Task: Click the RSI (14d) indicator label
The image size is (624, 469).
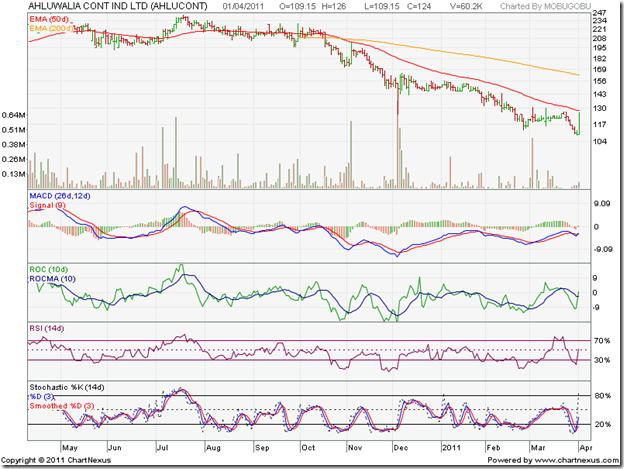Action: (x=46, y=328)
